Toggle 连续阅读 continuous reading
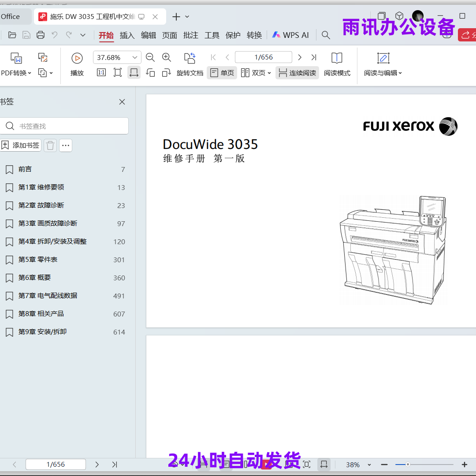The image size is (476, 476). tap(297, 73)
